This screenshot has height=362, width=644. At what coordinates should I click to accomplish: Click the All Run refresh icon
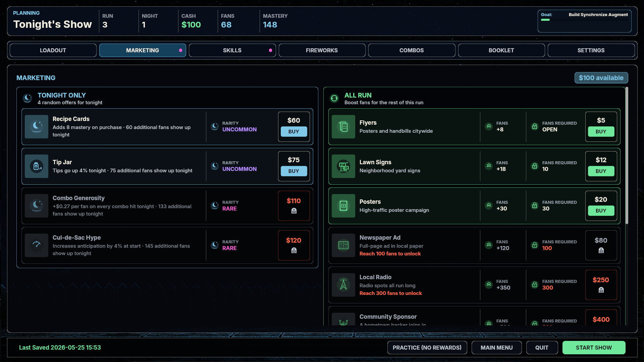(x=334, y=98)
